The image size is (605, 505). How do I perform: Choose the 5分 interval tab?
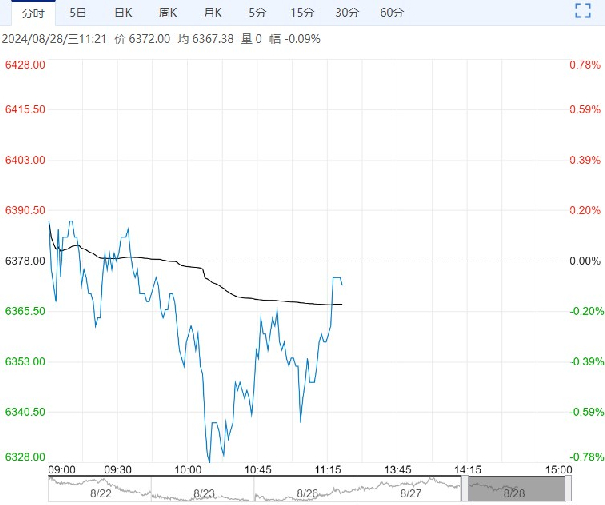(x=256, y=13)
